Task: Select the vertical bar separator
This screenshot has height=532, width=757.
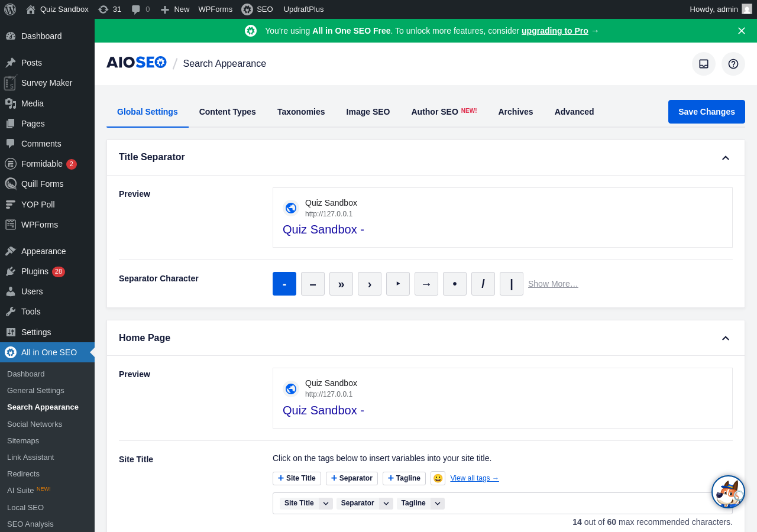Action: [512, 284]
